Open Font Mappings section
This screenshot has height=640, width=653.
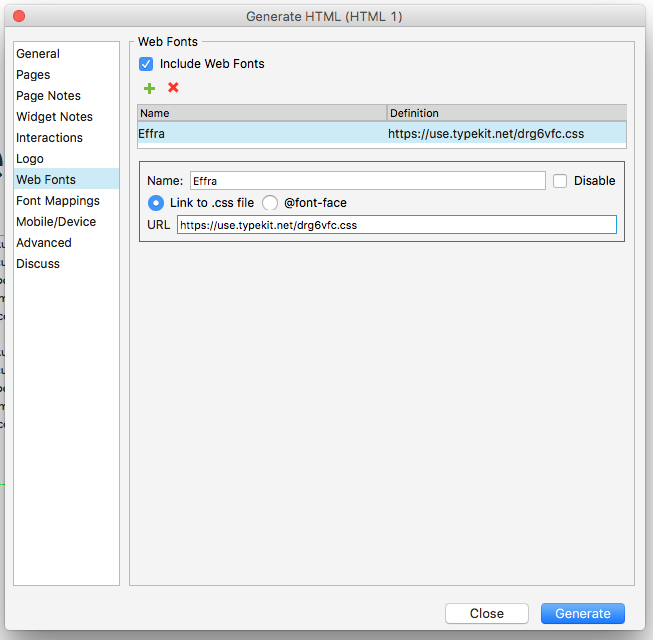point(57,201)
